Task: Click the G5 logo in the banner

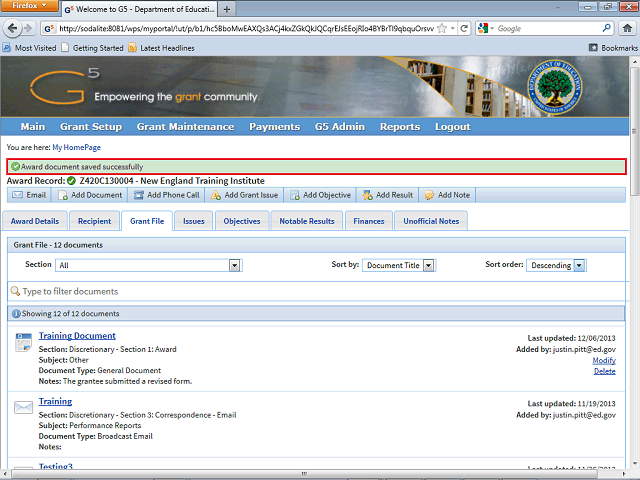Action: click(x=64, y=86)
